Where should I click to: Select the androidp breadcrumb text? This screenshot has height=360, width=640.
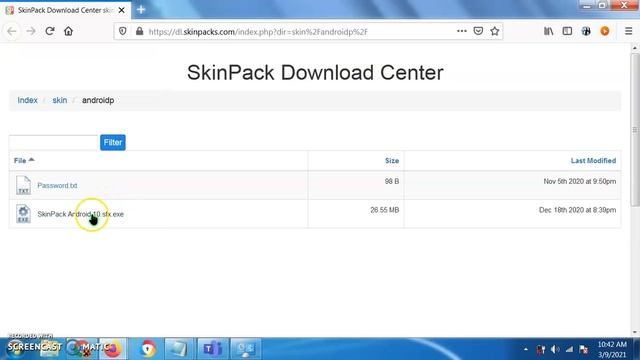[x=98, y=100]
